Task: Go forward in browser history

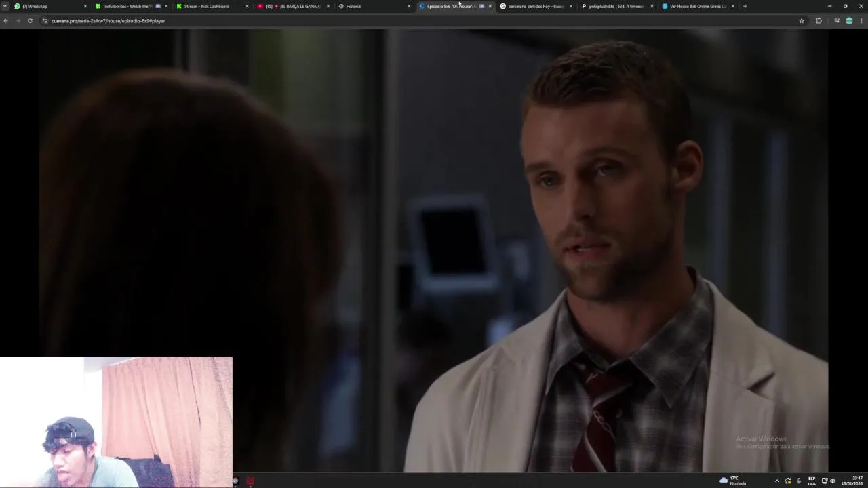Action: pyautogui.click(x=18, y=21)
